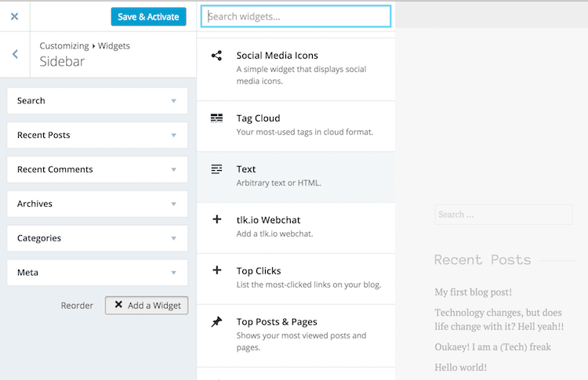Click the Social Media Icons share icon

coord(216,56)
